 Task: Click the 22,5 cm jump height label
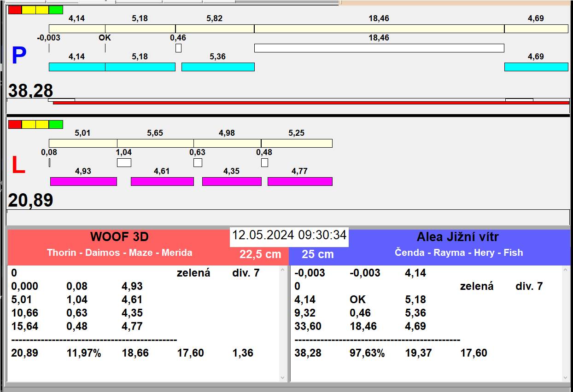click(260, 254)
